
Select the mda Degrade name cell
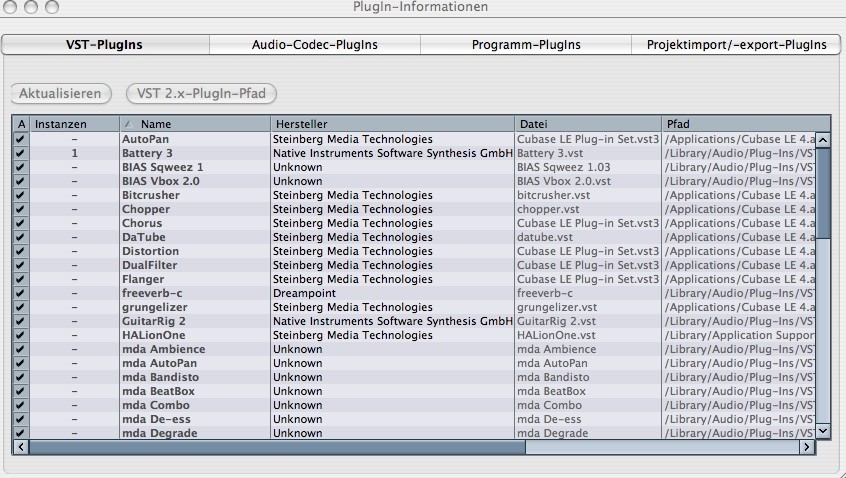(195, 433)
